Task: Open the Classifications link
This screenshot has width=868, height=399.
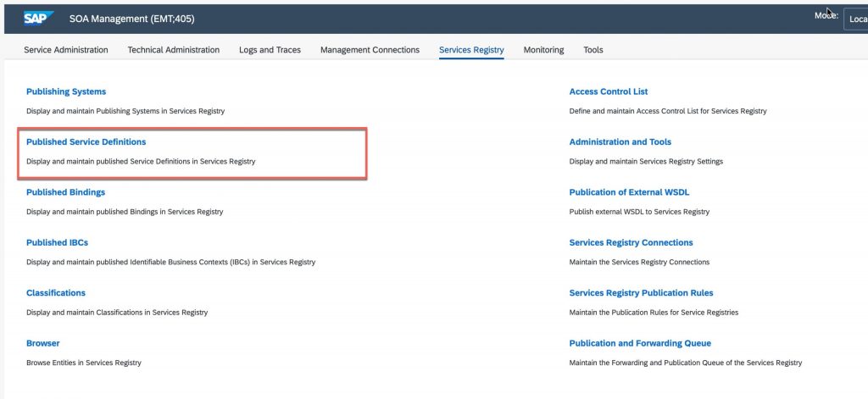Action: (56, 293)
